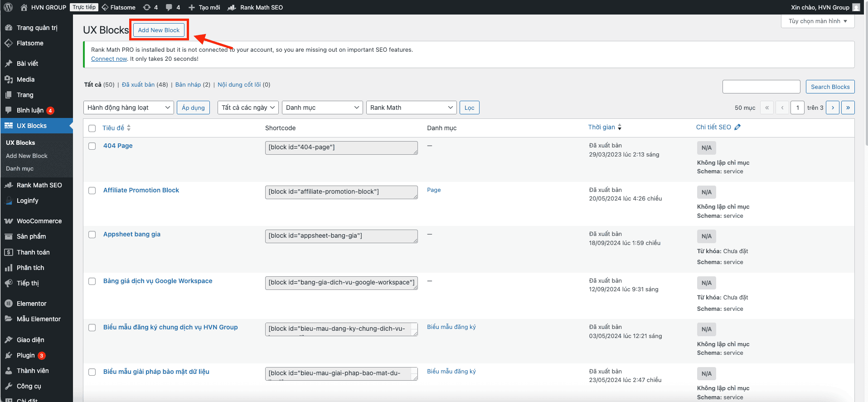Viewport: 868px width, 402px height.
Task: Click the Media icon in sidebar
Action: (x=9, y=79)
